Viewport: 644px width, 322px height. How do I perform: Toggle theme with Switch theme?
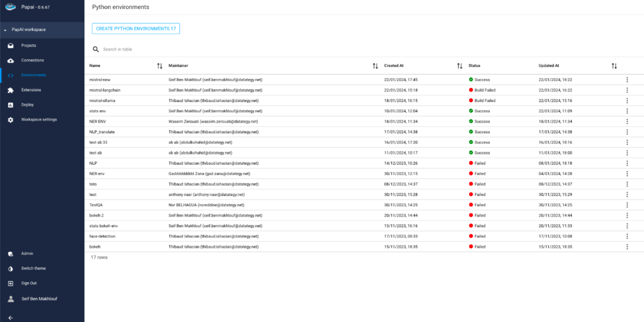click(33, 269)
